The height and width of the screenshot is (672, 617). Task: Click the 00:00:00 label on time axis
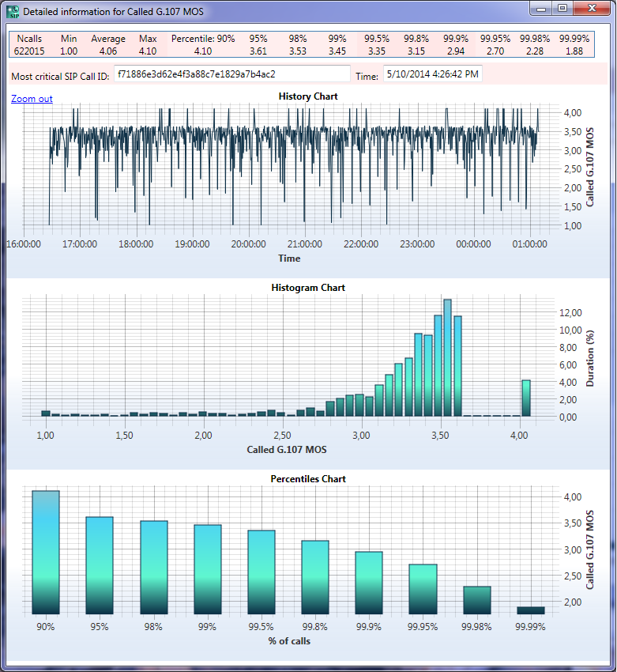pyautogui.click(x=473, y=244)
